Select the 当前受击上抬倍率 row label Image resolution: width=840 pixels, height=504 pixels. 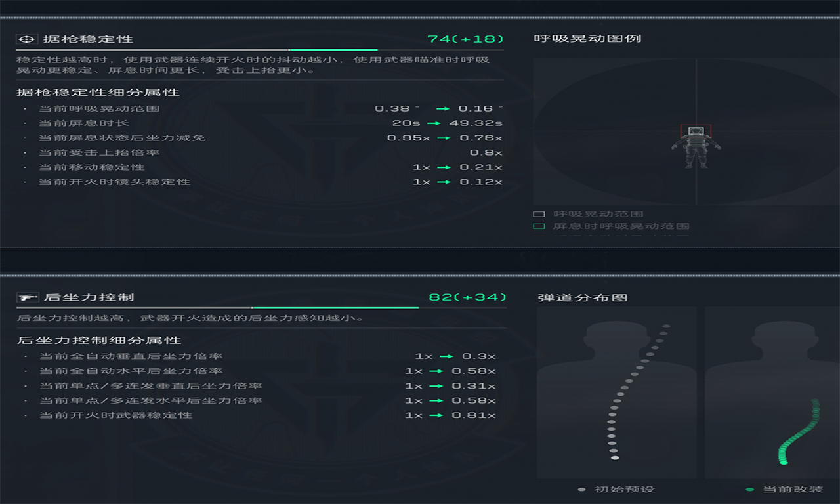pos(99,153)
